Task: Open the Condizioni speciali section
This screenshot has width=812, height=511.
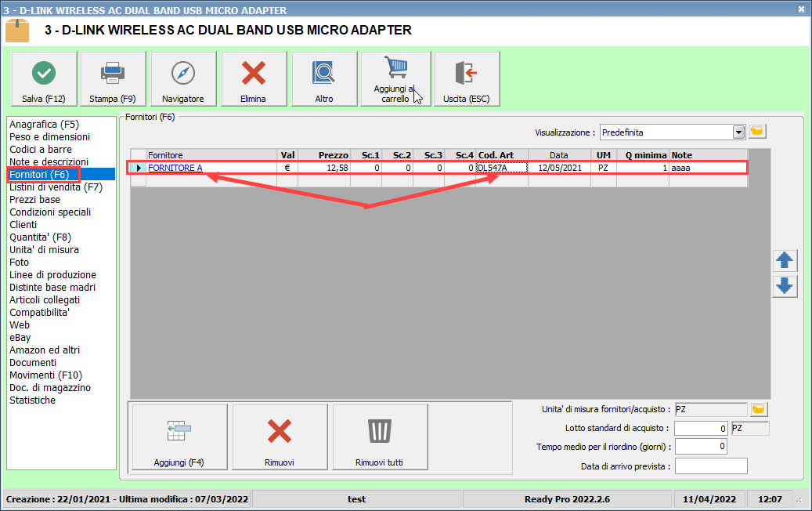Action: point(50,212)
